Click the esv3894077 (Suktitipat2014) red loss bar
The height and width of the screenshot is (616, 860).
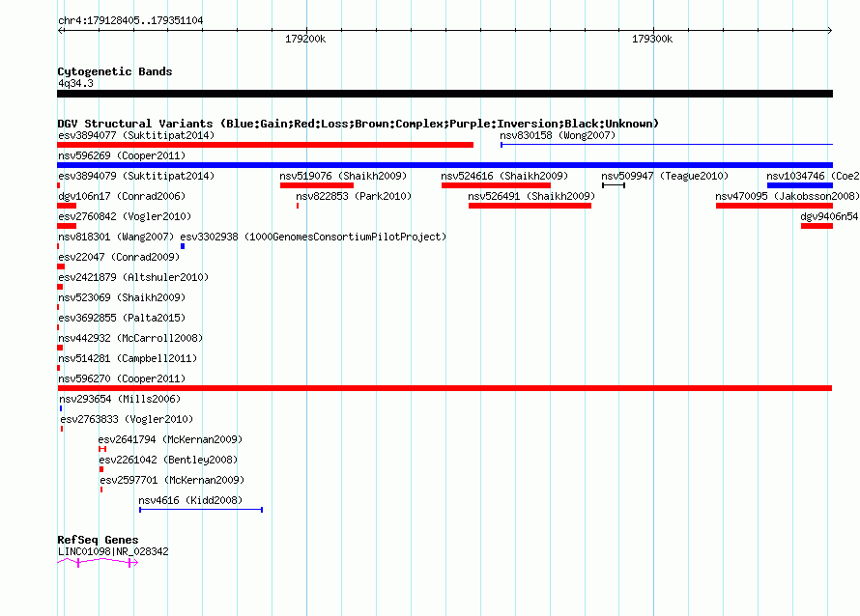[x=265, y=145]
